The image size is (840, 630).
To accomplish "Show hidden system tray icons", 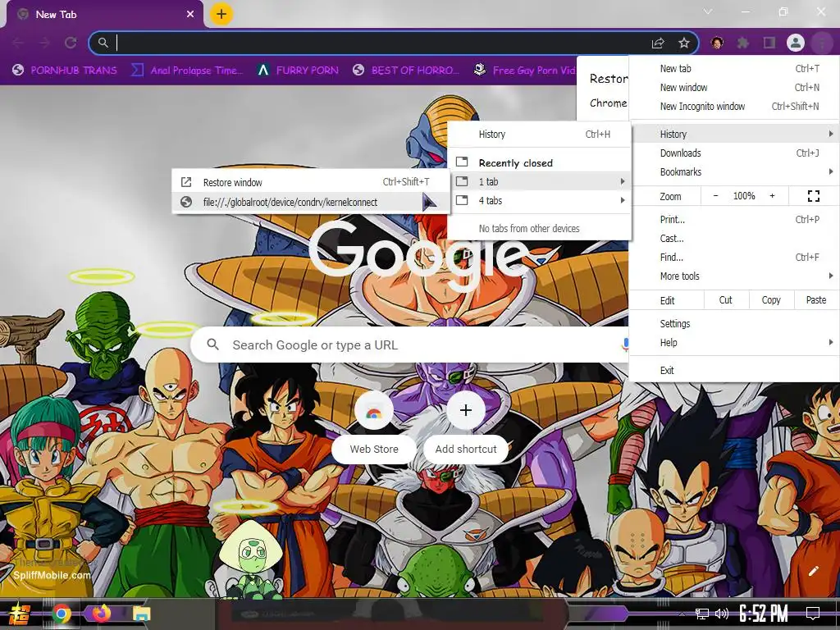I will pyautogui.click(x=682, y=614).
